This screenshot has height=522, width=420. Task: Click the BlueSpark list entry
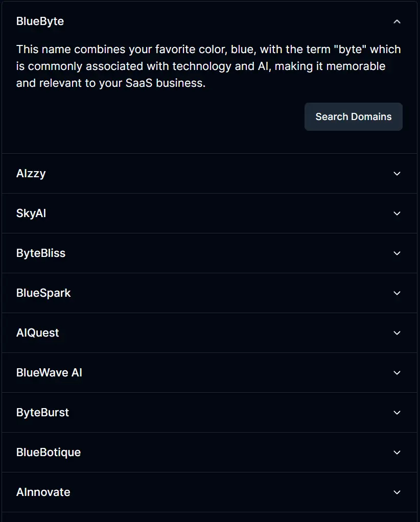pyautogui.click(x=43, y=293)
